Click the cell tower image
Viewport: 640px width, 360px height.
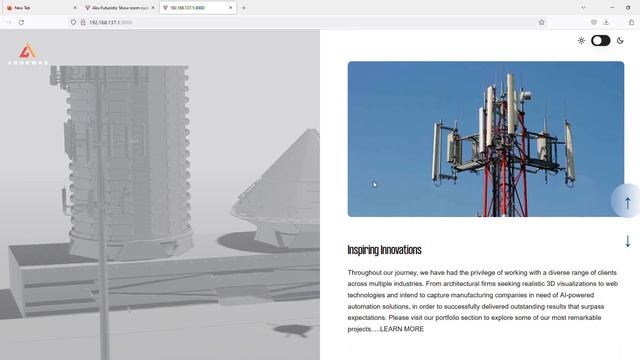[486, 139]
